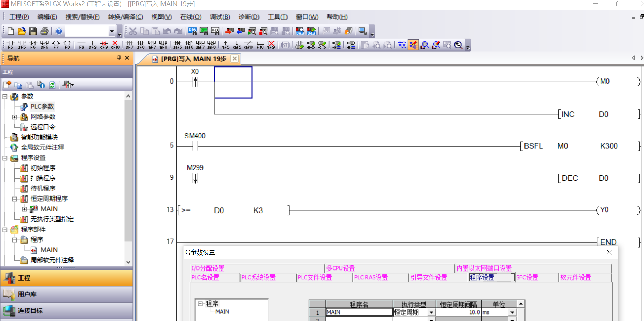Open the 执行类型 dropdown for MAIN
The height and width of the screenshot is (321, 644).
(431, 312)
